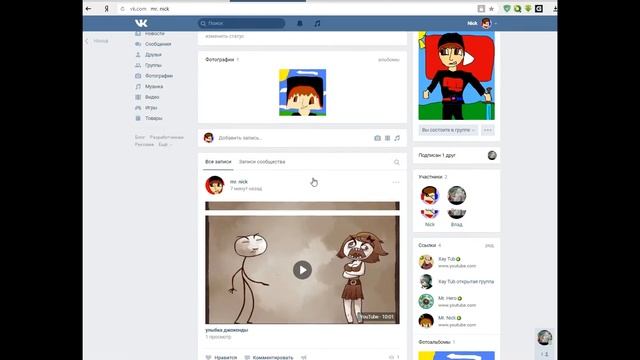Open the dark square browser extension icon
This screenshot has width=640, height=360.
pyautogui.click(x=539, y=9)
